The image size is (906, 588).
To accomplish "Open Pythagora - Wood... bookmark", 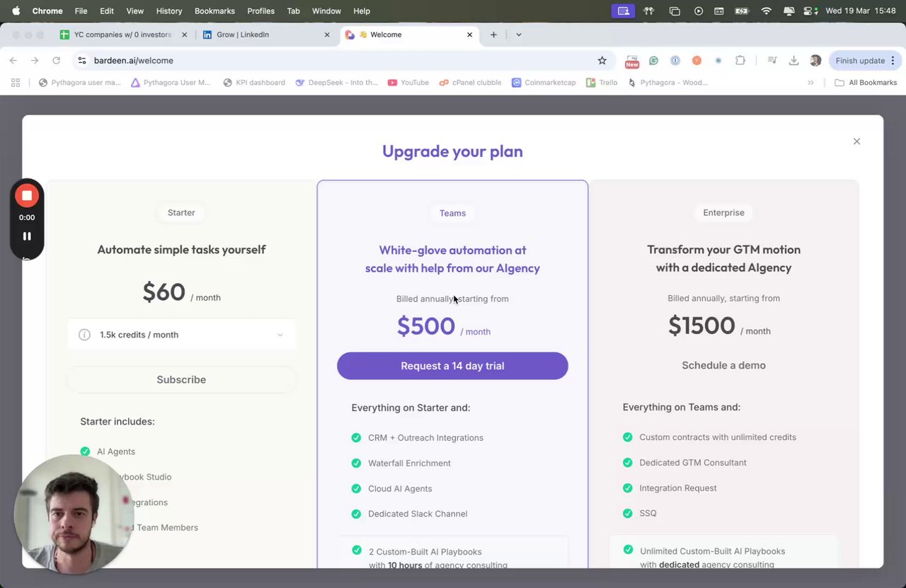I will (x=667, y=83).
